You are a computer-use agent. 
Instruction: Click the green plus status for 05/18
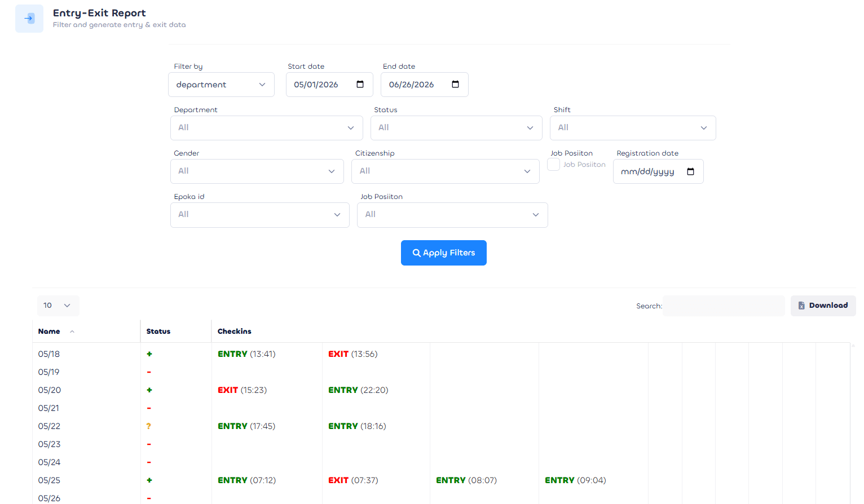(149, 354)
